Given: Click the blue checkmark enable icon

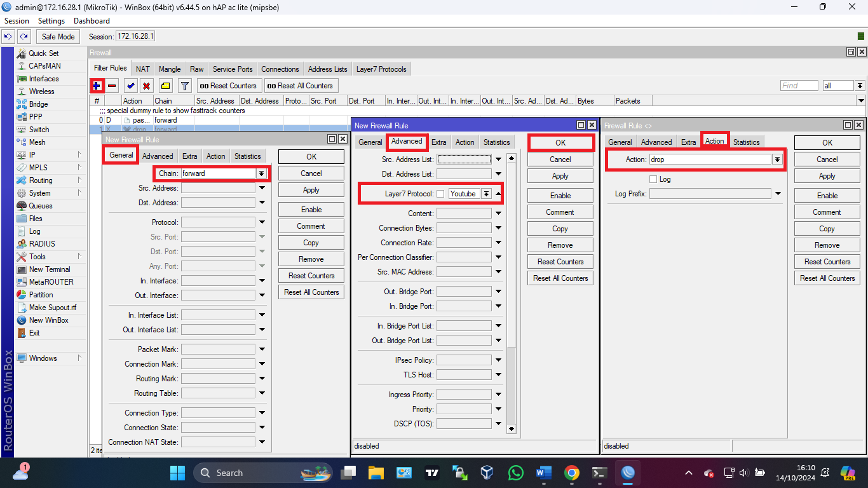Looking at the screenshot, I should 131,85.
